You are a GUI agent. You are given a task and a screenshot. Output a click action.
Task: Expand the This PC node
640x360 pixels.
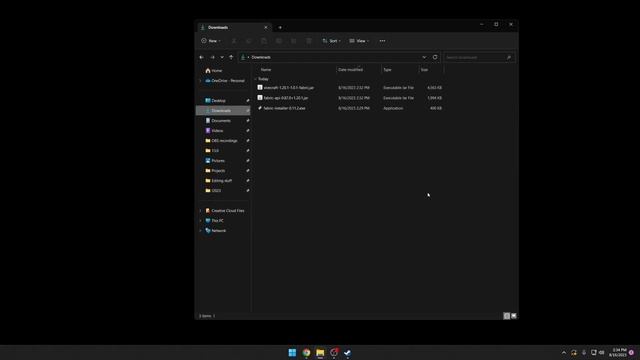pos(200,221)
